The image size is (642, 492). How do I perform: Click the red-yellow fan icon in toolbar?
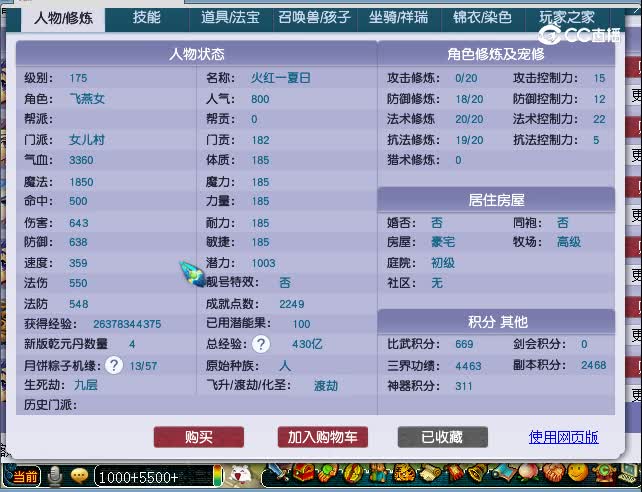[x=353, y=474]
